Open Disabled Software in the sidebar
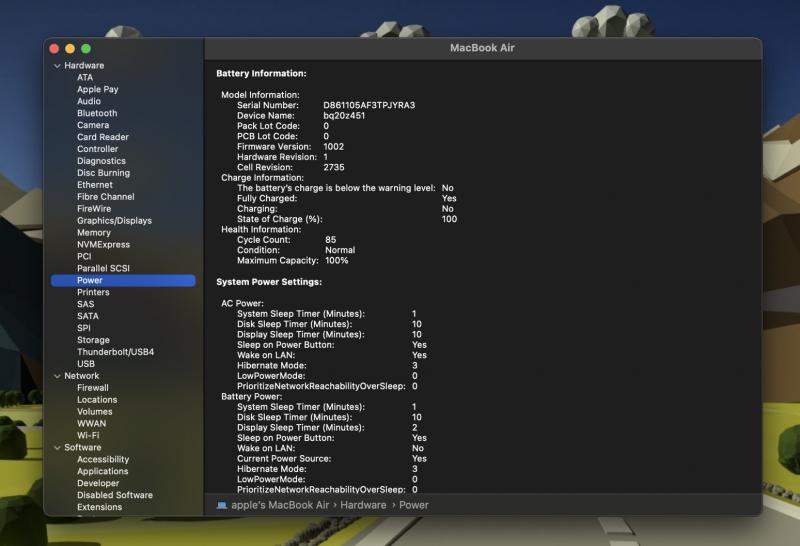The height and width of the screenshot is (546, 800). (x=115, y=495)
